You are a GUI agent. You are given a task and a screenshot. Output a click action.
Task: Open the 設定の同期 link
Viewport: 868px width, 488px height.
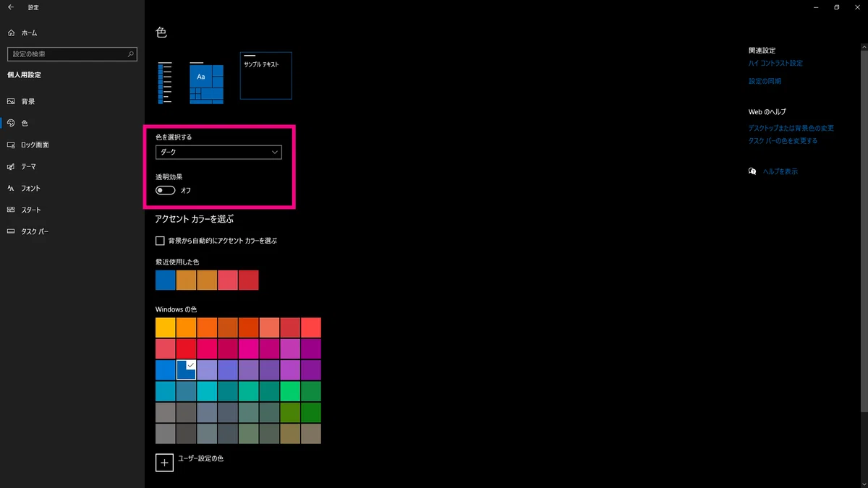point(765,82)
